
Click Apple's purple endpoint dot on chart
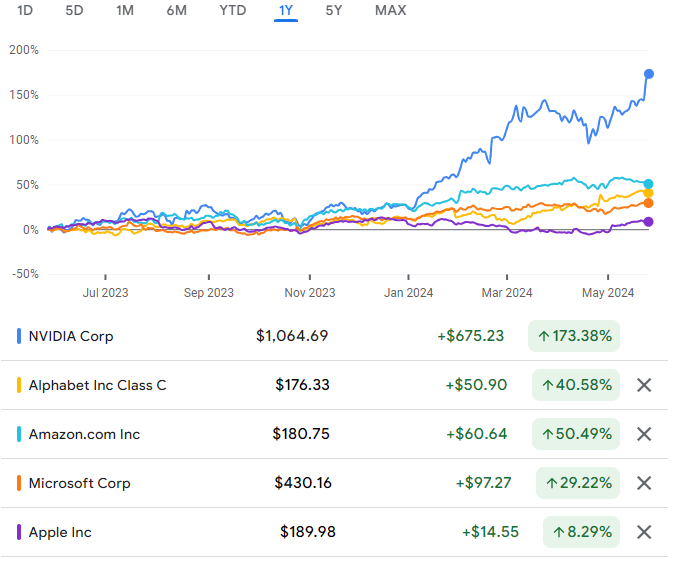coord(649,222)
